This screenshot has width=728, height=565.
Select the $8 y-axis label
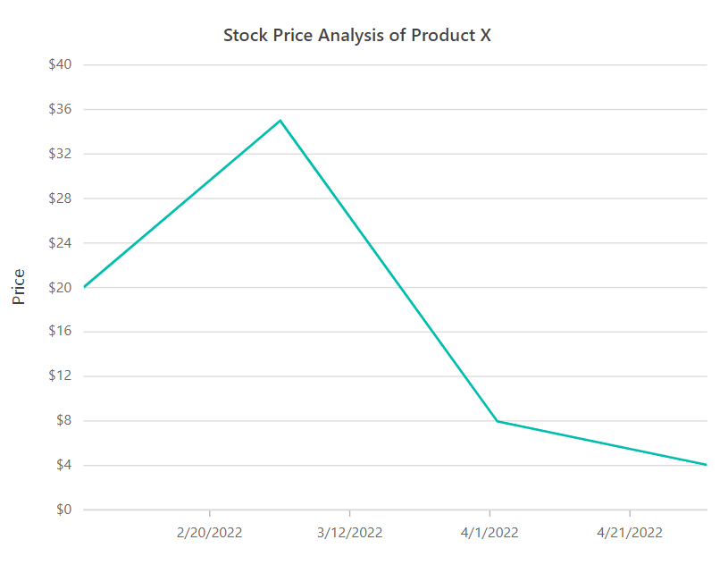pos(64,421)
